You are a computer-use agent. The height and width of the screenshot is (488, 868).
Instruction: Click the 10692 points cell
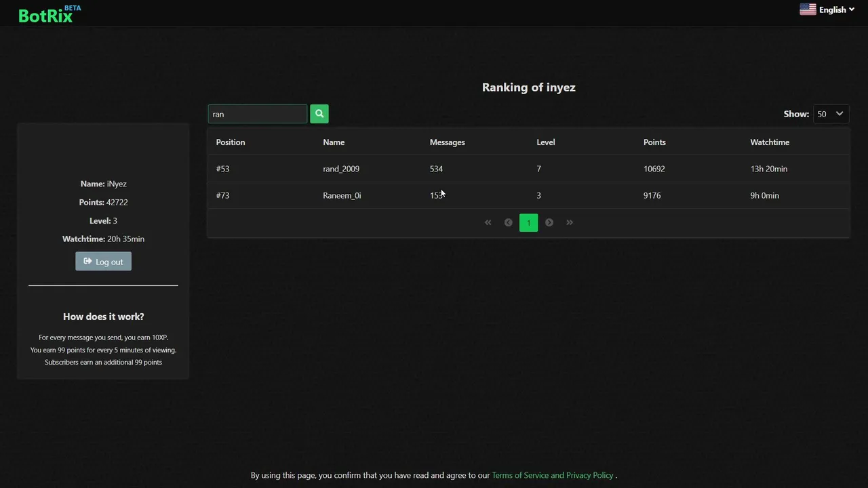pos(654,169)
